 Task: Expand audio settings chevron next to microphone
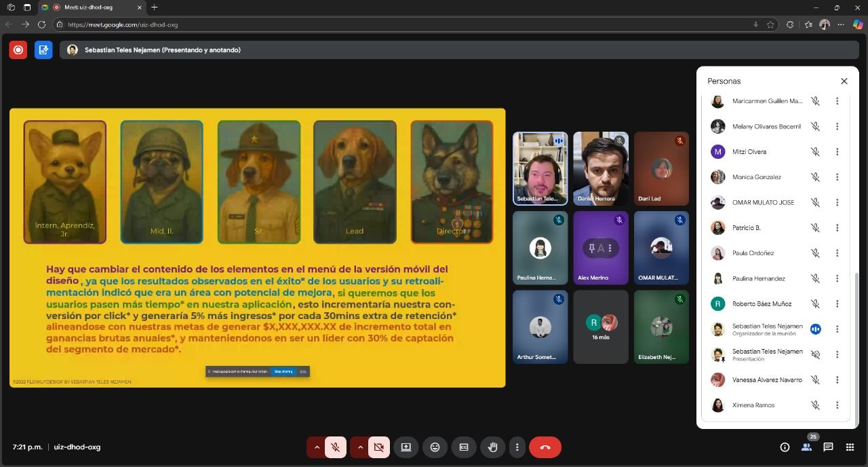317,447
